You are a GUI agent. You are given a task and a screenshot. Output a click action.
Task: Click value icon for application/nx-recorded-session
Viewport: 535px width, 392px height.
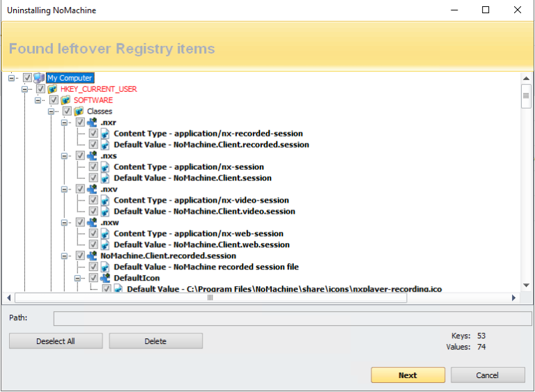point(105,134)
